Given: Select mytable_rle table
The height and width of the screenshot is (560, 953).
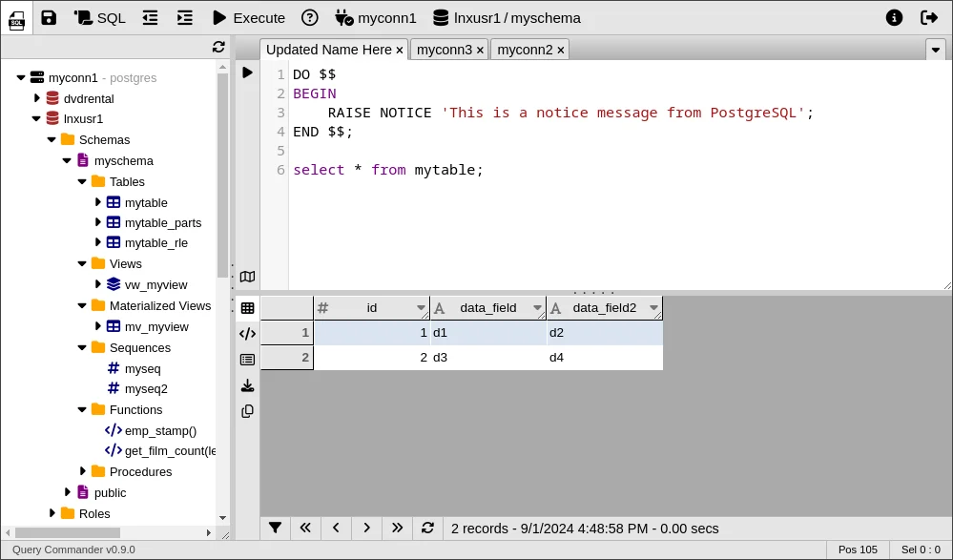Looking at the screenshot, I should click(156, 243).
